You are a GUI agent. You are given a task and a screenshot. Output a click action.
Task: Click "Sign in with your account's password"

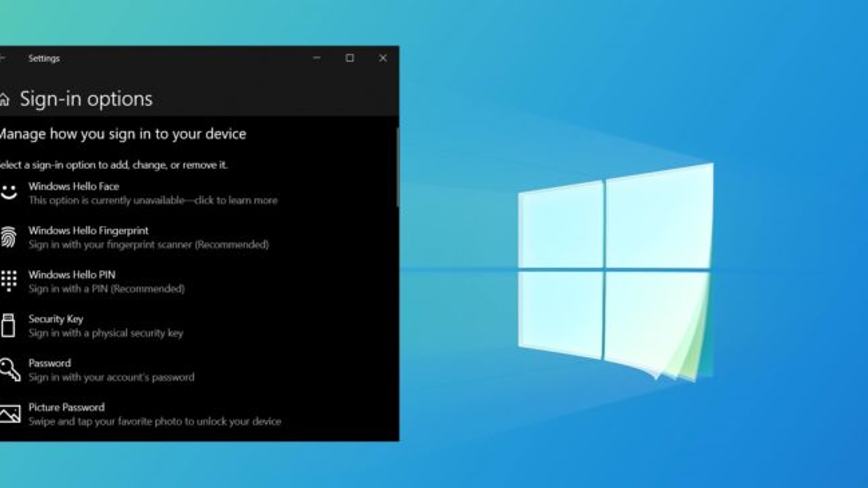click(111, 377)
